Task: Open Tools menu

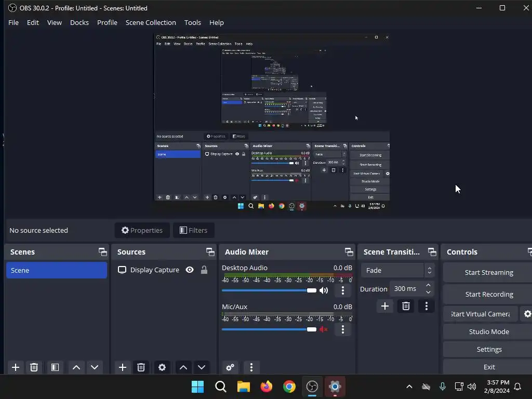Action: (192, 22)
